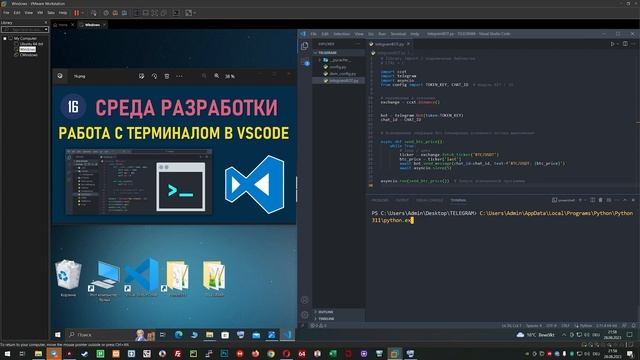The height and width of the screenshot is (360, 640).
Task: Open the VS Code Manage gear icon
Action: [x=304, y=315]
